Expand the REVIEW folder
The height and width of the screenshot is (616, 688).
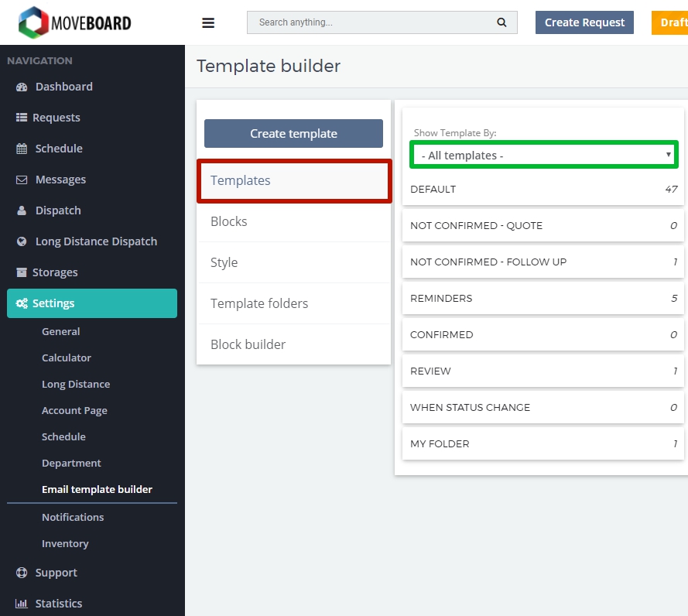click(543, 371)
